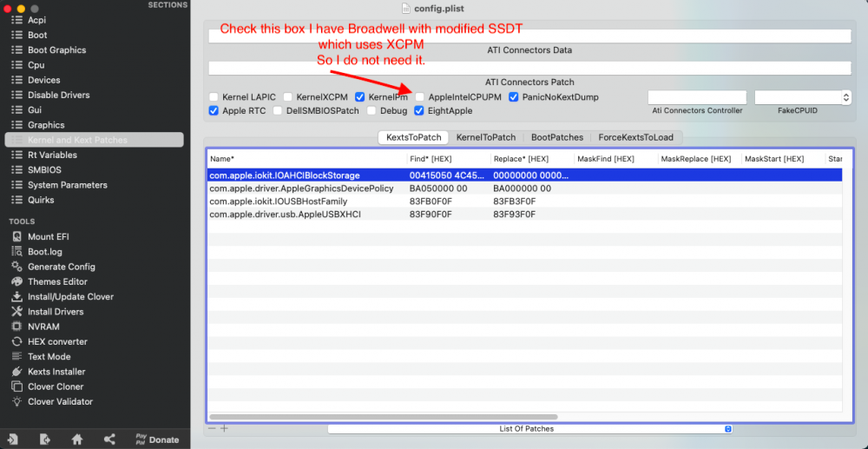868x449 pixels.
Task: Click the horizontal scrollbar of patch table
Action: (383, 416)
